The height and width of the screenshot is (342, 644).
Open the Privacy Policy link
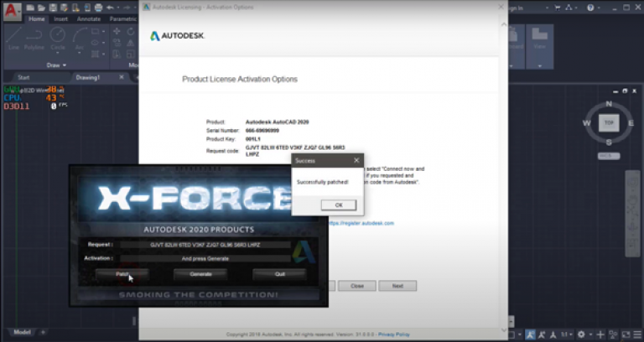tap(394, 334)
